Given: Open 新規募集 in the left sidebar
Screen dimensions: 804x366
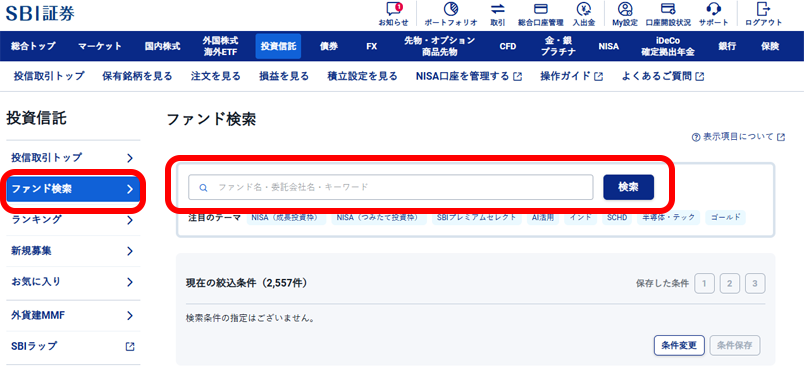Looking at the screenshot, I should click(x=73, y=251).
